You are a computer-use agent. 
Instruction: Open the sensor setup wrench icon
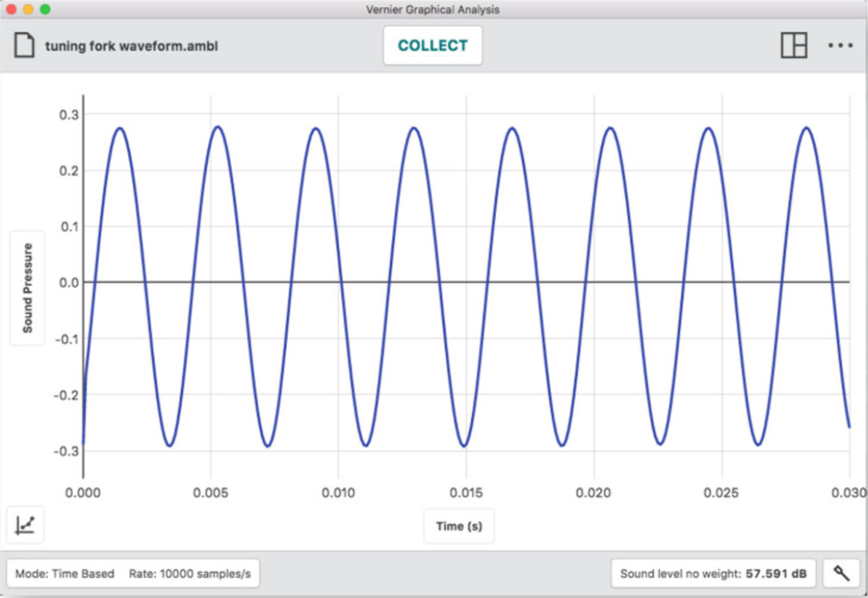pos(841,574)
